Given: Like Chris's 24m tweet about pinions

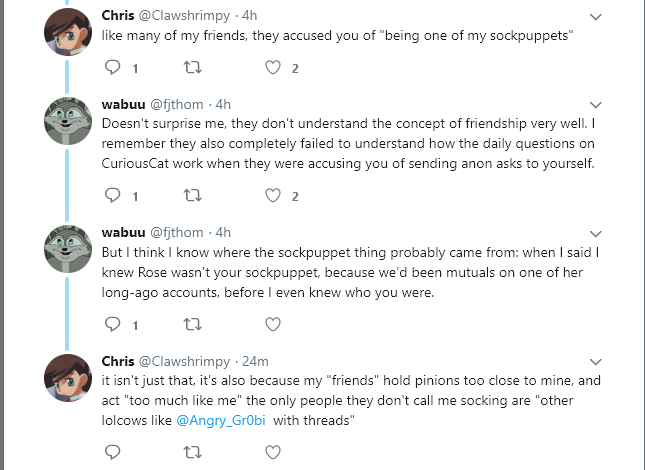Looking at the screenshot, I should point(273,452).
